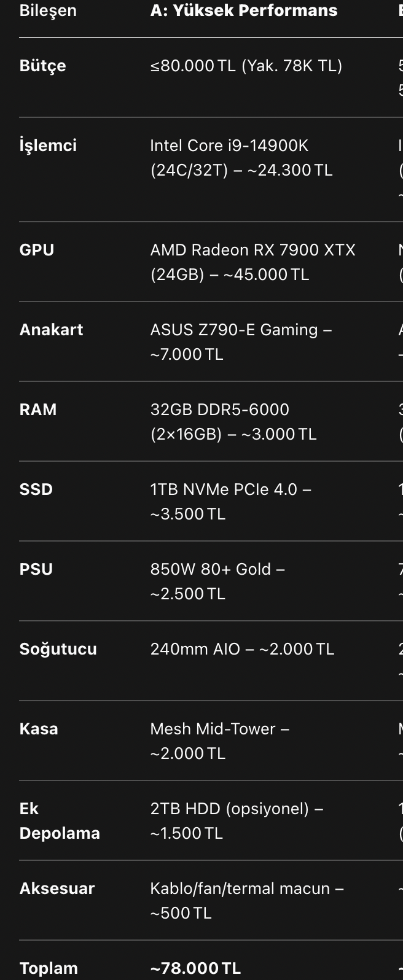Image resolution: width=403 pixels, height=980 pixels.
Task: Select the SSD row label
Action: pyautogui.click(x=36, y=489)
